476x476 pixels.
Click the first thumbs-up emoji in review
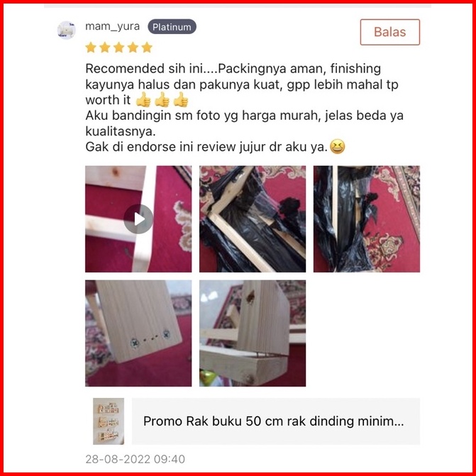tap(143, 99)
